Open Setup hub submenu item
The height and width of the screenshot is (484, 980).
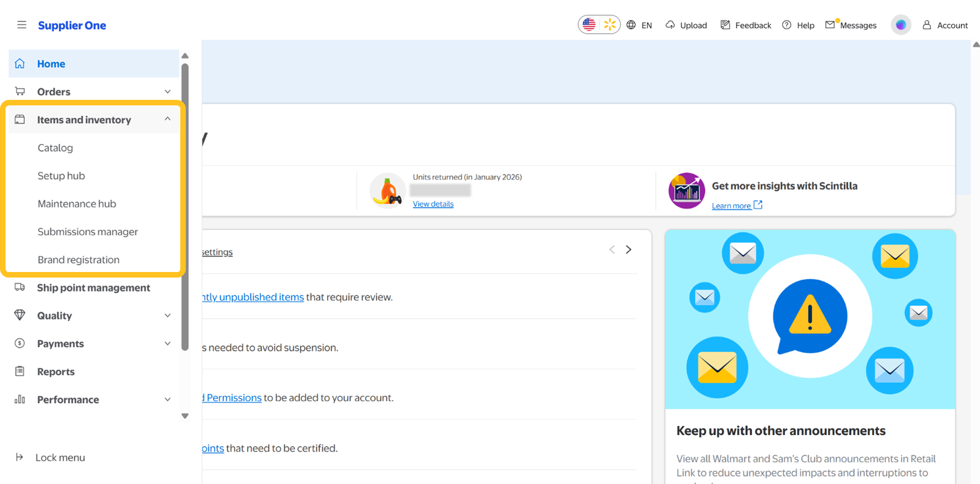tap(61, 176)
